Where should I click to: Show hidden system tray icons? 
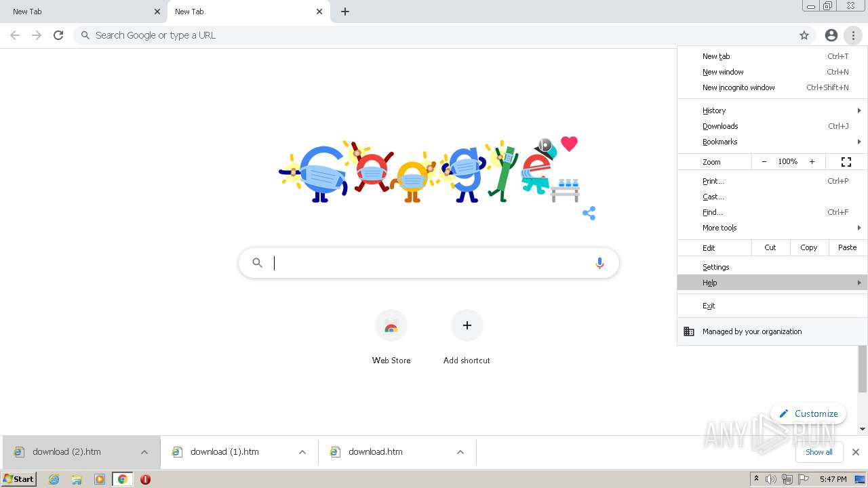pyautogui.click(x=756, y=479)
